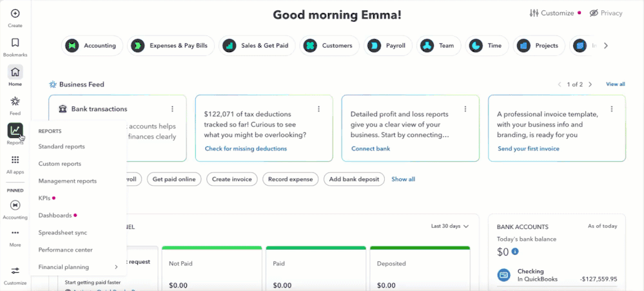Click the Payroll shortcut chip
644x291 pixels.
click(389, 46)
